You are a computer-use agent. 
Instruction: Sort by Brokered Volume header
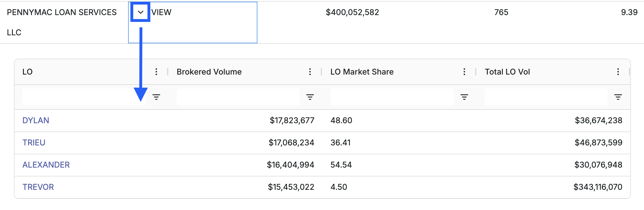click(209, 72)
